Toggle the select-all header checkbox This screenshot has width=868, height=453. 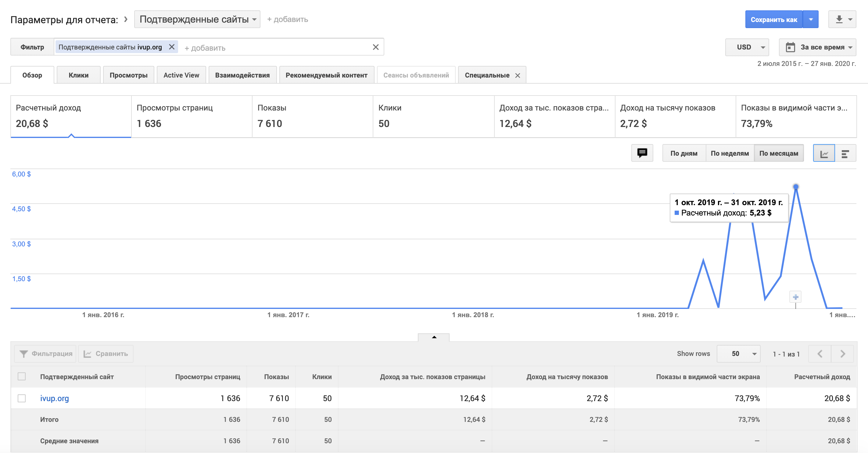tap(22, 376)
